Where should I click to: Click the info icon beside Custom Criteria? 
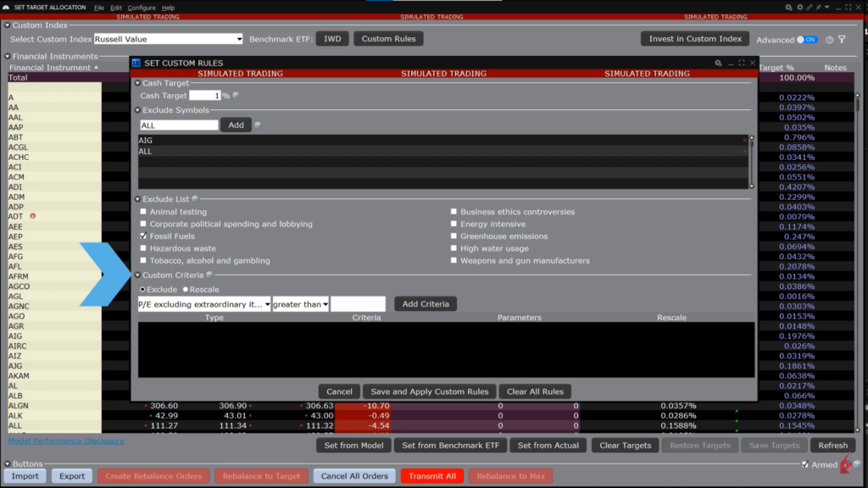pos(209,274)
